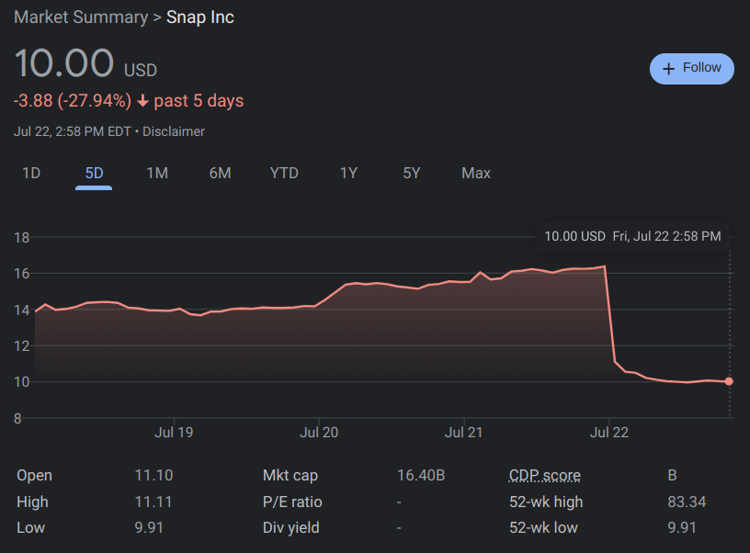Switch to the 6M range tab
Image resolution: width=750 pixels, height=553 pixels.
tap(220, 173)
